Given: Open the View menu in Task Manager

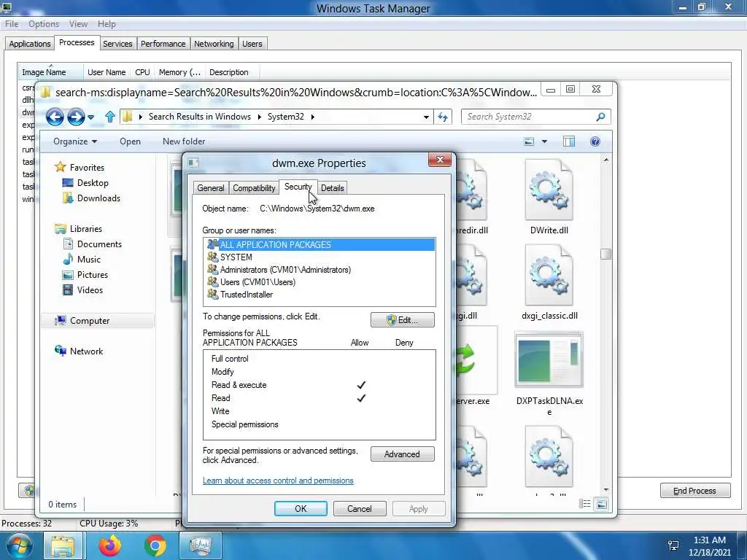Looking at the screenshot, I should 78,24.
